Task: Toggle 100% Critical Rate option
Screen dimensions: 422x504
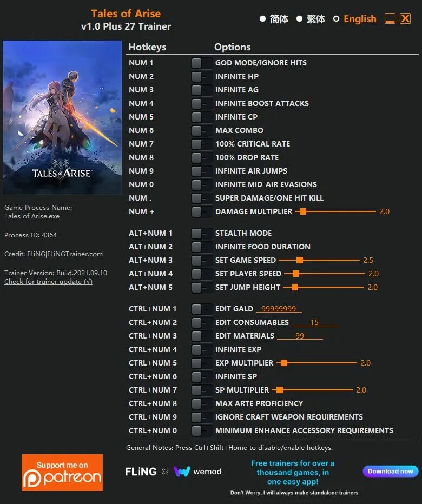Action: 202,144
